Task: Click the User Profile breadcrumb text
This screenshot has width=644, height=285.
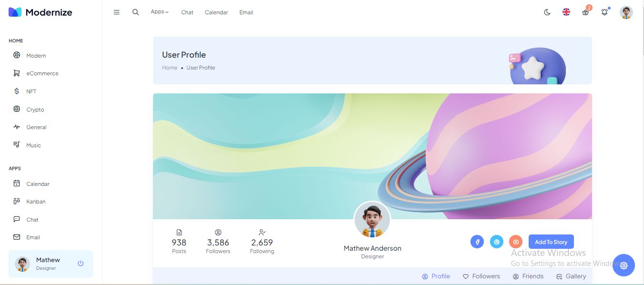Action: 201,68
